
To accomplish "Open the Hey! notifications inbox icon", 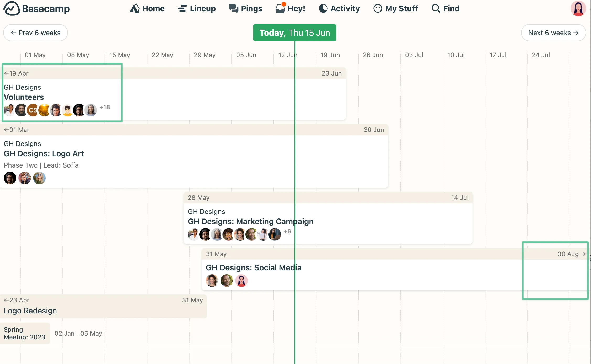I will [280, 8].
